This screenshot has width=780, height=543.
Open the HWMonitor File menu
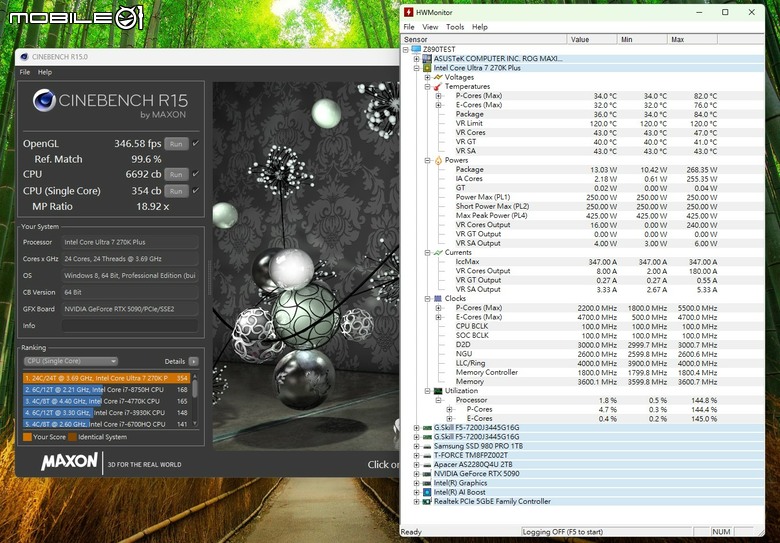[x=409, y=27]
